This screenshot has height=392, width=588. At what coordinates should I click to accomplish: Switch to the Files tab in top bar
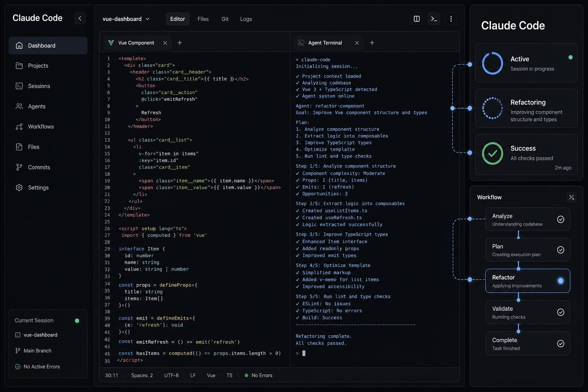[x=203, y=19]
